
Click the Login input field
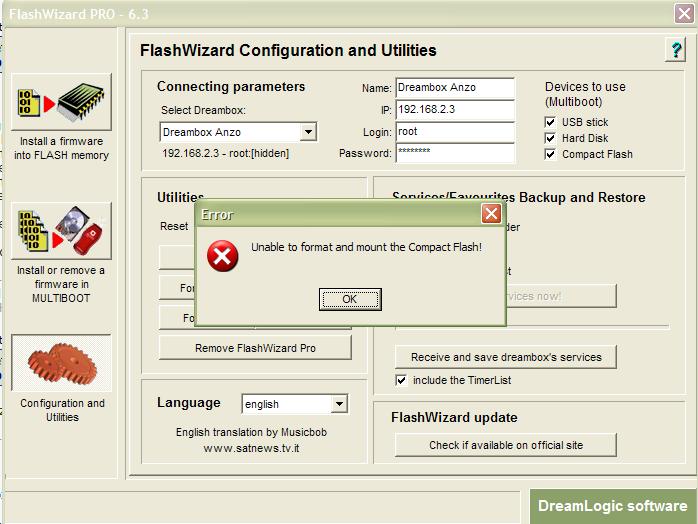tap(455, 132)
